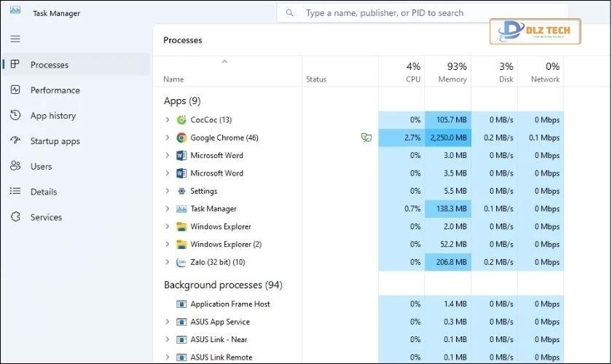Expand the ASUS Link - Near row

coord(168,339)
